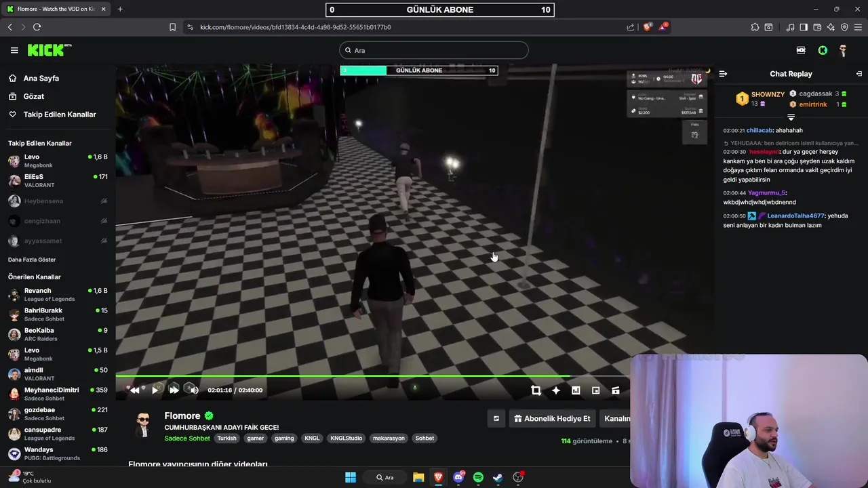Open Leo AI sparkle icon in toolbar
Viewport: 868px width, 488px height.
click(x=831, y=27)
